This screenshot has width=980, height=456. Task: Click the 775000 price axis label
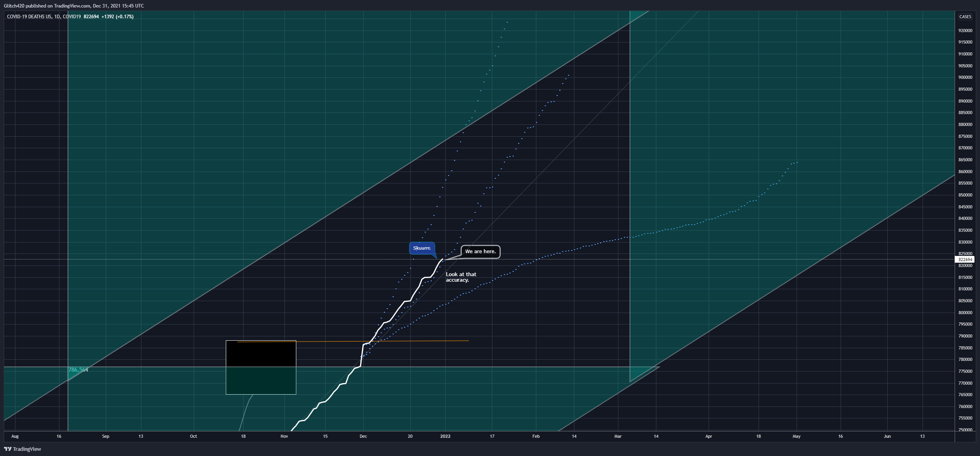[x=965, y=371]
